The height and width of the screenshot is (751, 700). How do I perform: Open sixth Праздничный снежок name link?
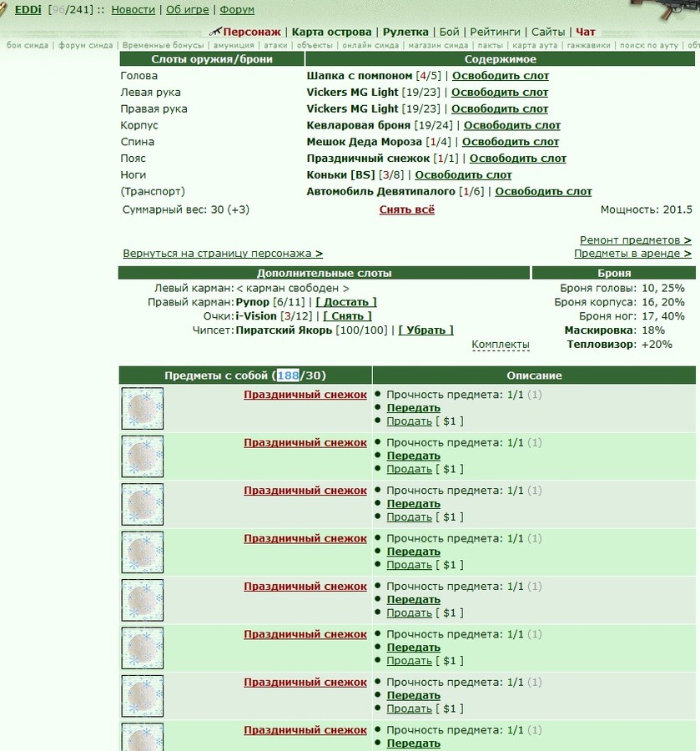click(x=305, y=634)
